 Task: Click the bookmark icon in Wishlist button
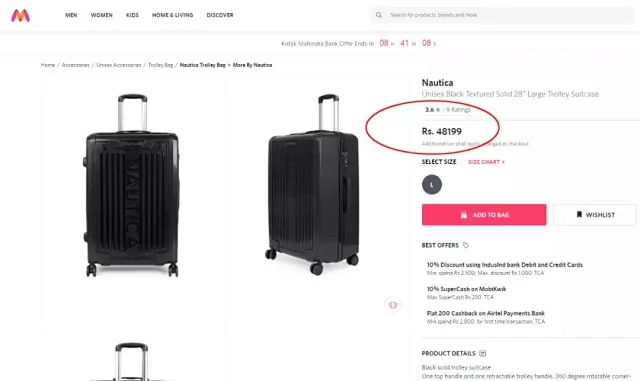click(x=579, y=214)
